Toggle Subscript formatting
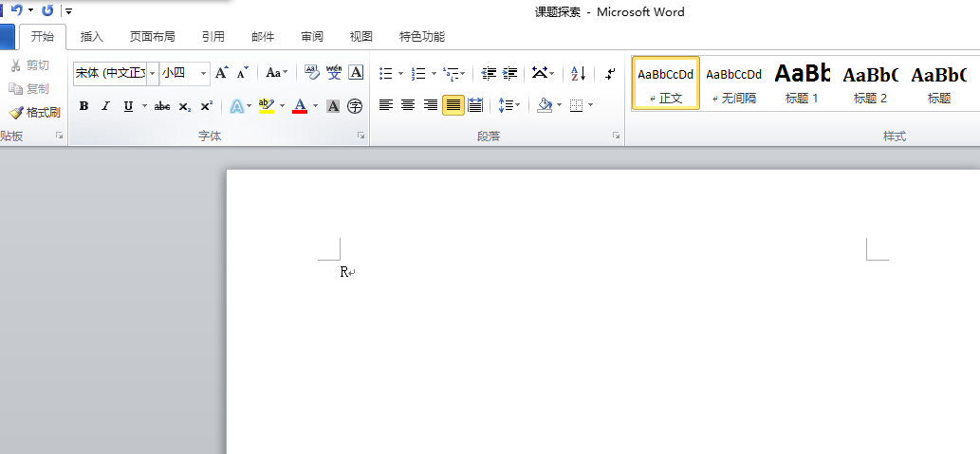This screenshot has height=454, width=980. tap(184, 106)
